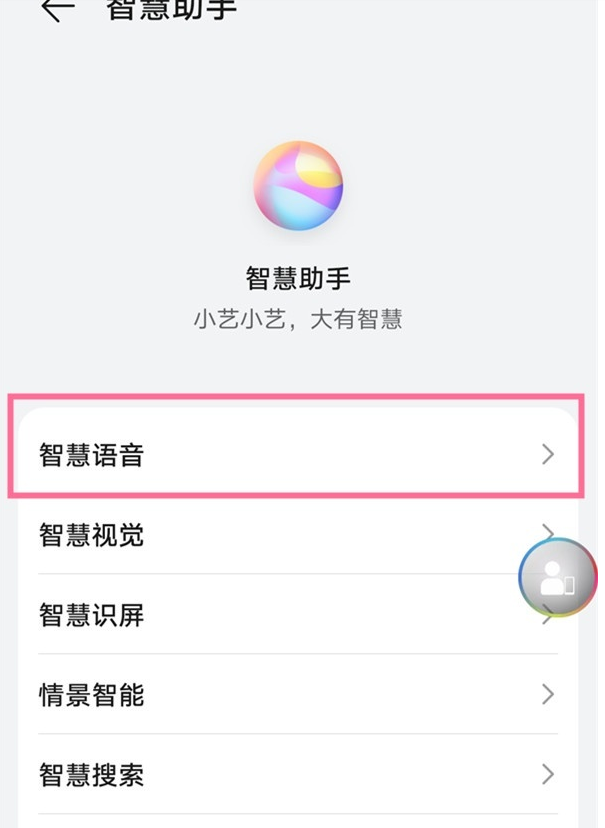
Task: Open the 智慧视觉 menu entry
Action: tap(298, 534)
